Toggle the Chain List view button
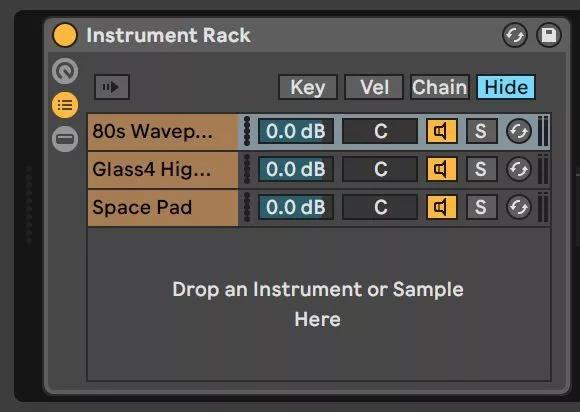Viewport: 580px width, 412px height. [x=65, y=105]
